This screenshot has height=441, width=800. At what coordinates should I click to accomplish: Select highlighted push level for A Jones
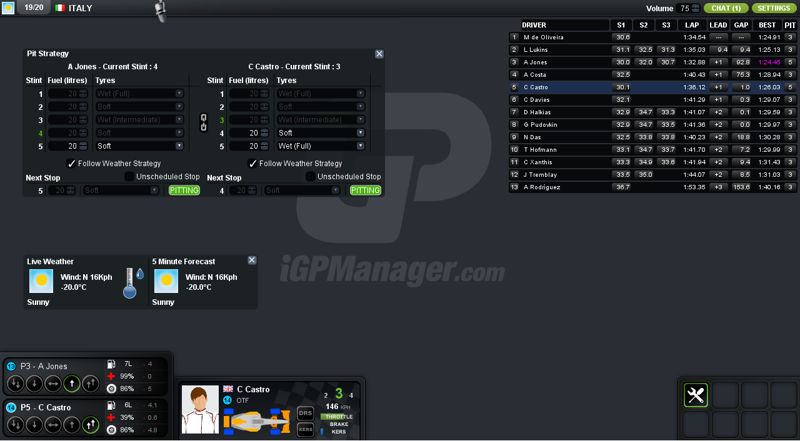[x=70, y=382]
